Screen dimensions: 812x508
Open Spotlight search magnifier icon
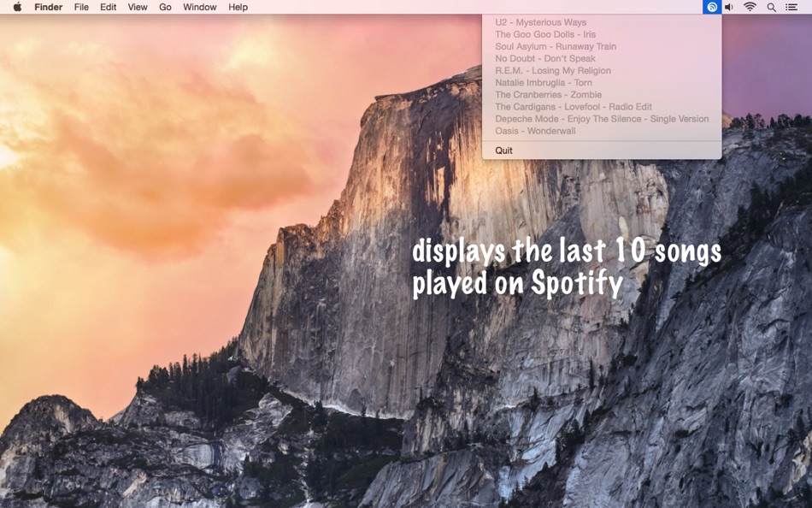(771, 7)
